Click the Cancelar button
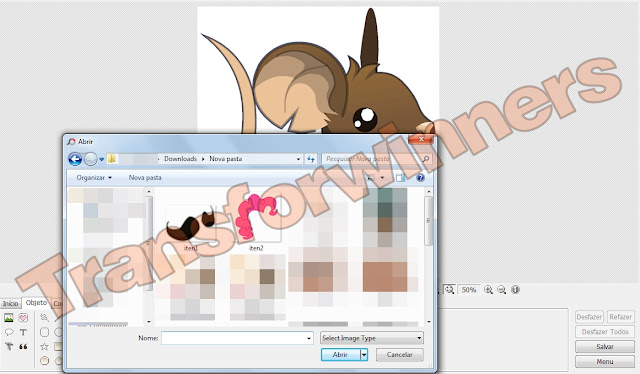Image resolution: width=640 pixels, height=374 pixels. click(400, 355)
